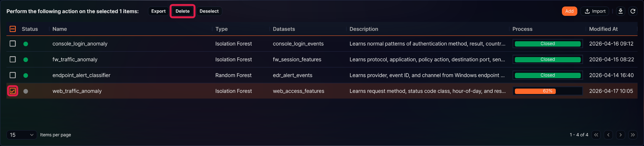The image size is (644, 146).
Task: Sort by Name column header
Action: 60,29
